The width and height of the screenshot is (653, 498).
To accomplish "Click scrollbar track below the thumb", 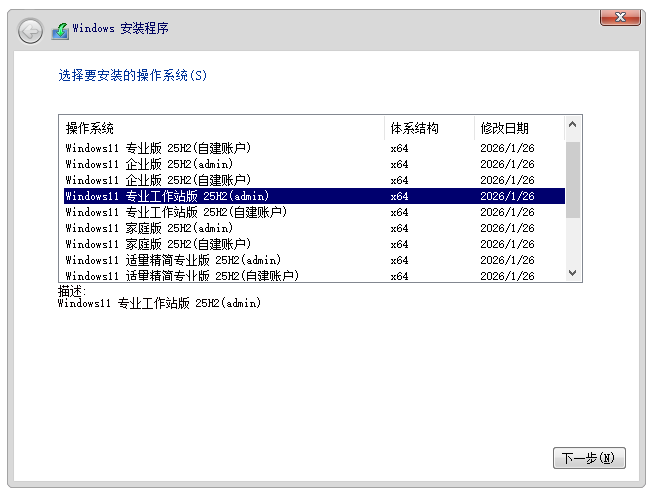I will point(573,242).
